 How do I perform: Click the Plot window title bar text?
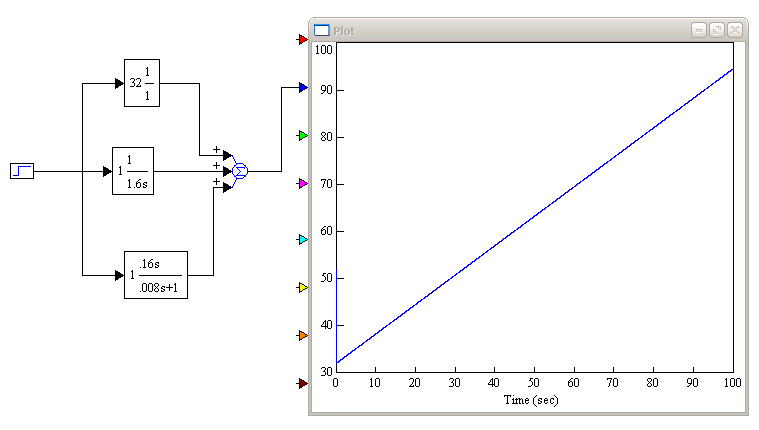[x=344, y=31]
